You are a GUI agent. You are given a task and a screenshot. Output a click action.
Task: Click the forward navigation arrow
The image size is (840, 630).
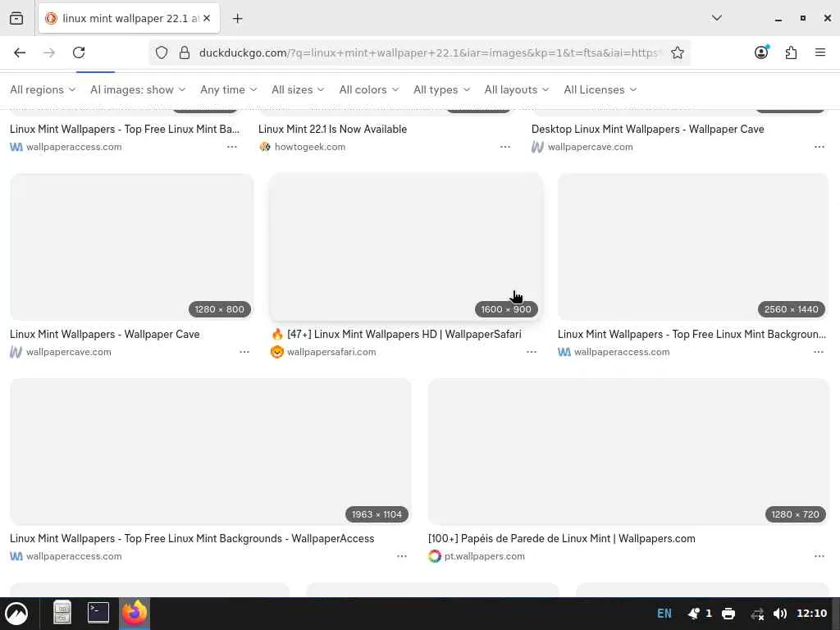pos(49,52)
